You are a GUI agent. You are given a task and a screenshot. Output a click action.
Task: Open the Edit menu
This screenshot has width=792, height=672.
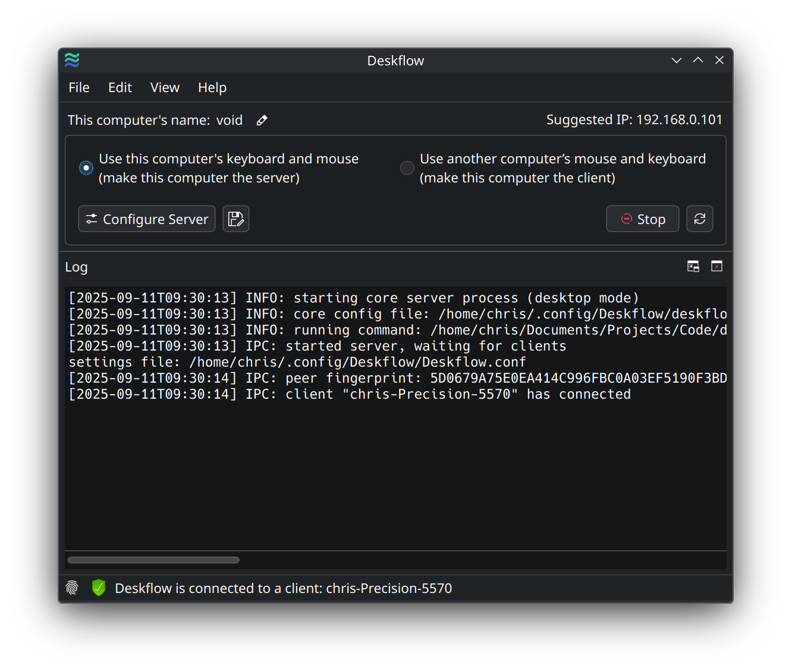coord(120,88)
